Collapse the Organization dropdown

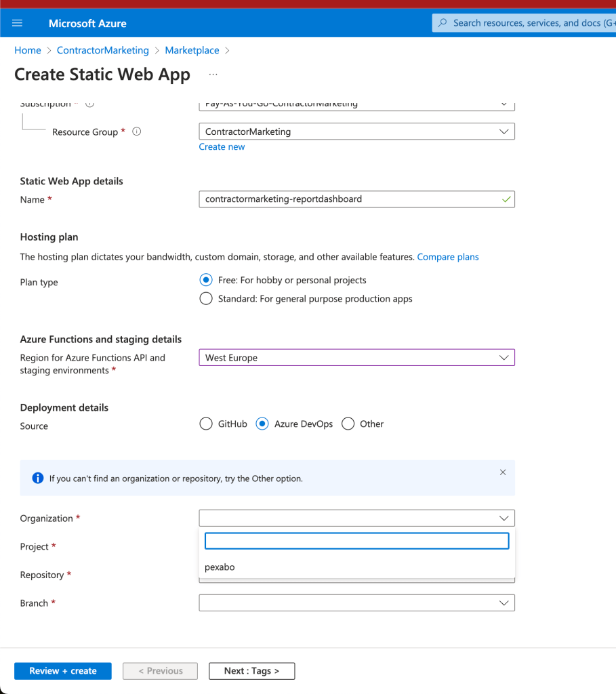[356, 518]
